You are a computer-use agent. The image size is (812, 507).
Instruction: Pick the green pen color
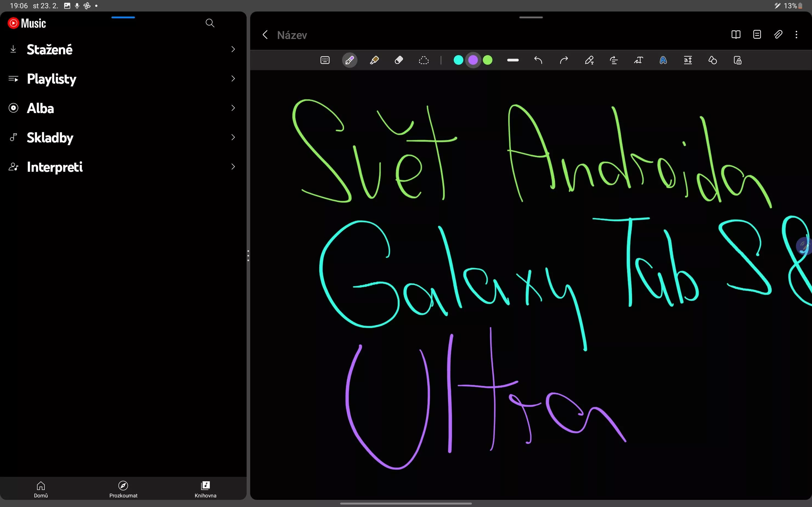488,60
